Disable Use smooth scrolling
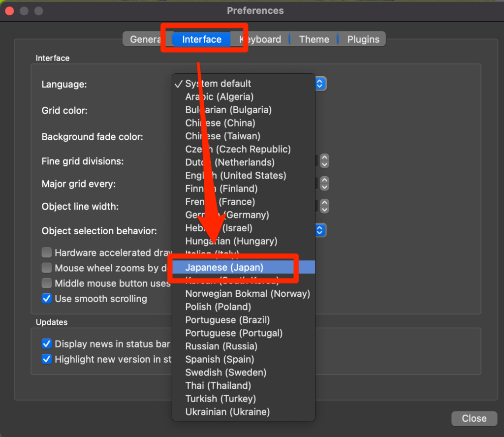The height and width of the screenshot is (437, 504). (x=47, y=299)
